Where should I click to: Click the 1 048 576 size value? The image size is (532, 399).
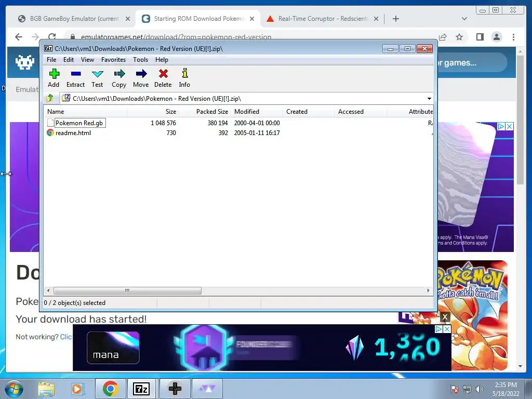[164, 123]
